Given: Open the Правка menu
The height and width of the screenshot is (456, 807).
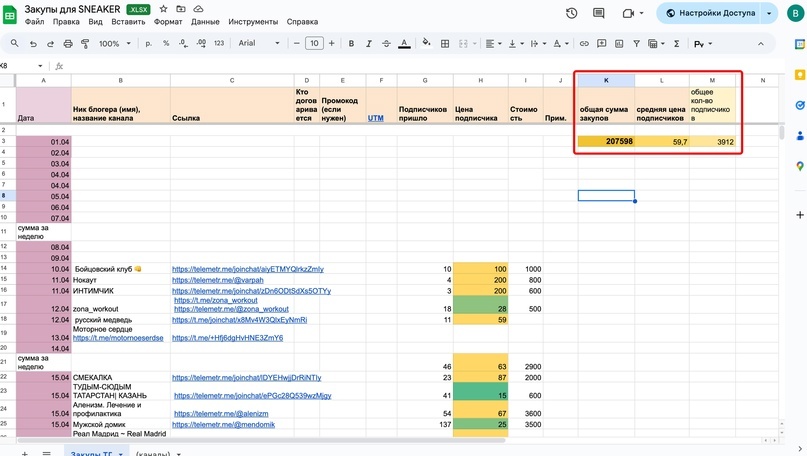Looking at the screenshot, I should pos(66,22).
